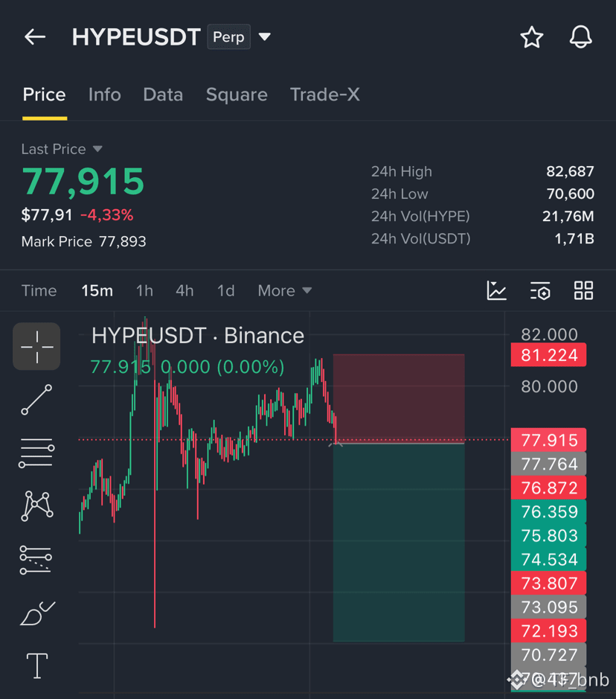This screenshot has height=699, width=616.
Task: Click the 76.359 green price label
Action: click(549, 511)
